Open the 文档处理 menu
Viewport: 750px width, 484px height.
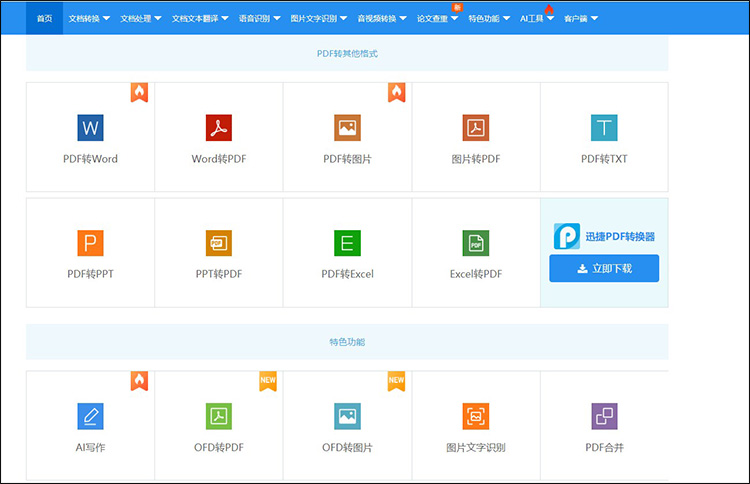pos(136,18)
